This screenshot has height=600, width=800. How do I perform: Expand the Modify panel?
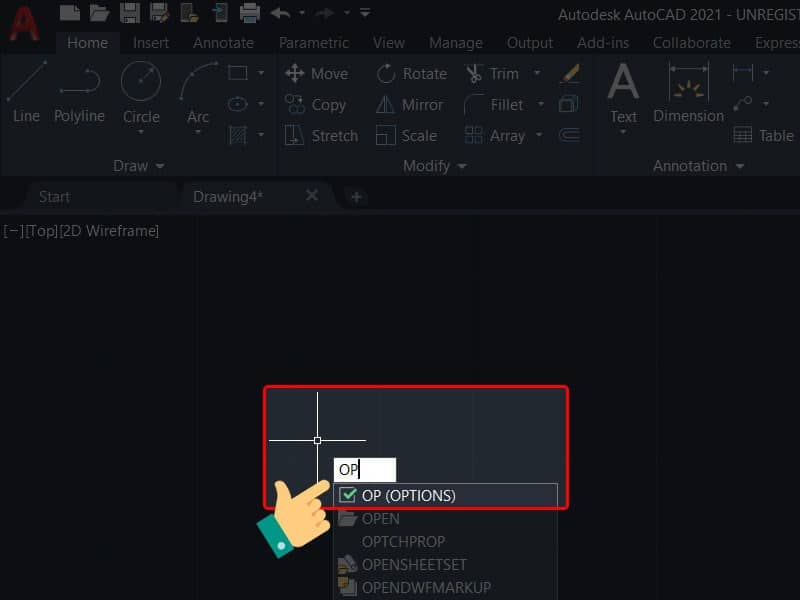(434, 166)
